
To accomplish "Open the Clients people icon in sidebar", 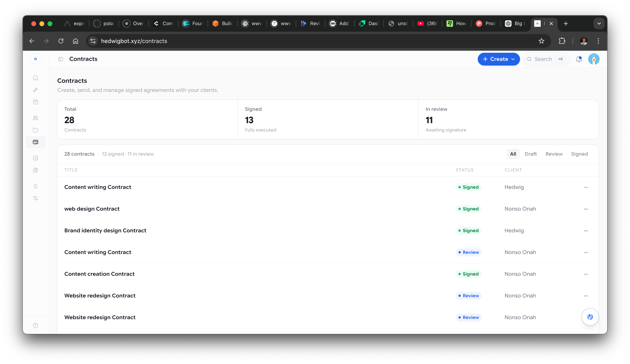I will pos(36,118).
